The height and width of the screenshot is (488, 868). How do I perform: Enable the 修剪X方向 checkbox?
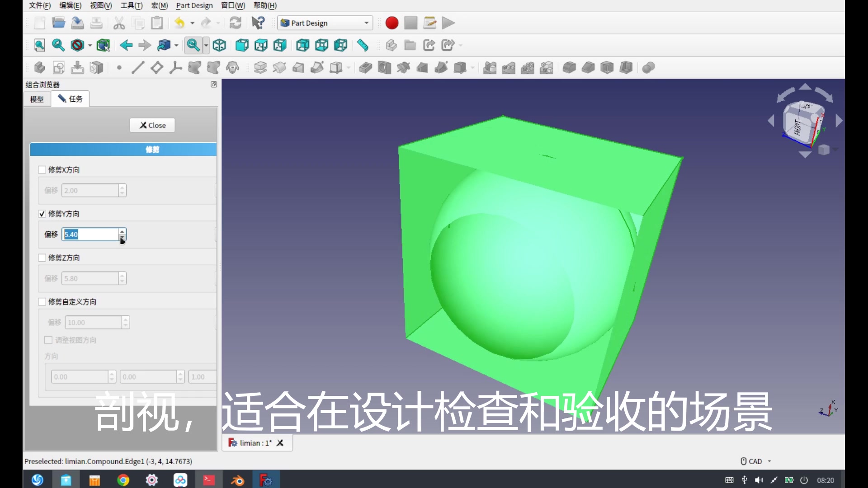pos(42,170)
